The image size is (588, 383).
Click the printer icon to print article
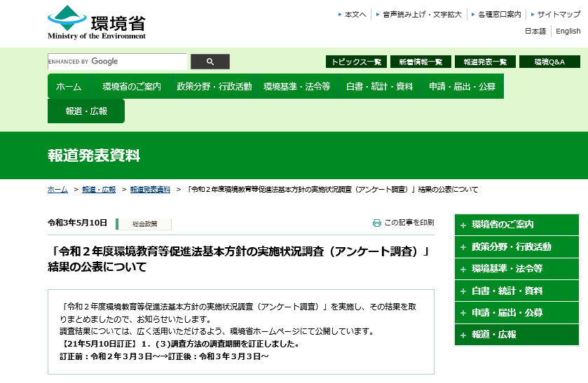377,223
